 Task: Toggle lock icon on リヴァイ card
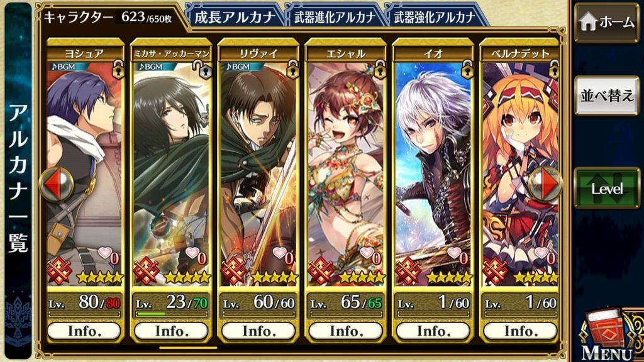click(x=293, y=69)
